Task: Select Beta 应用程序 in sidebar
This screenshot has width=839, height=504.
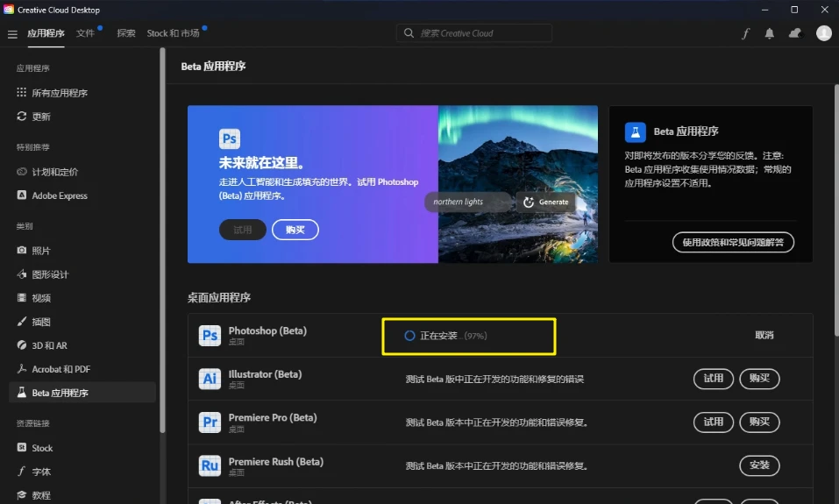Action: [x=82, y=393]
